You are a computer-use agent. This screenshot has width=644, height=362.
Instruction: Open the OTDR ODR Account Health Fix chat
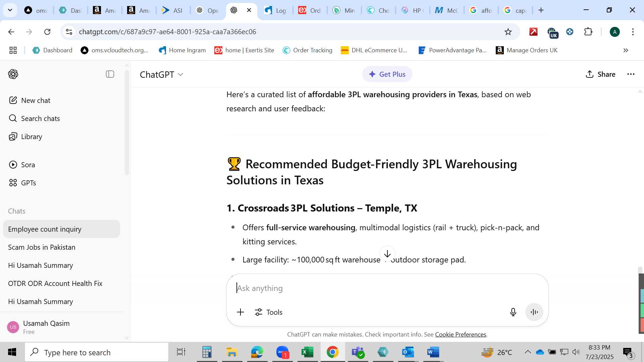(61, 284)
